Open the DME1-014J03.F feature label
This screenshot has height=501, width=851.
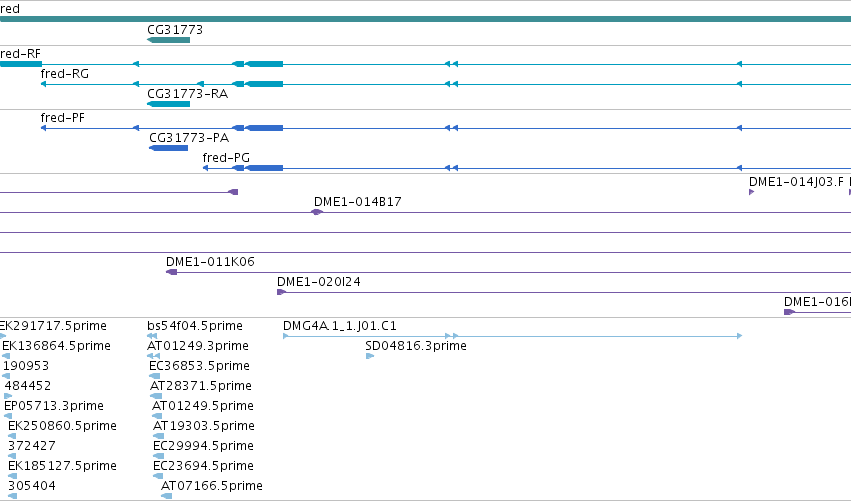click(x=796, y=182)
